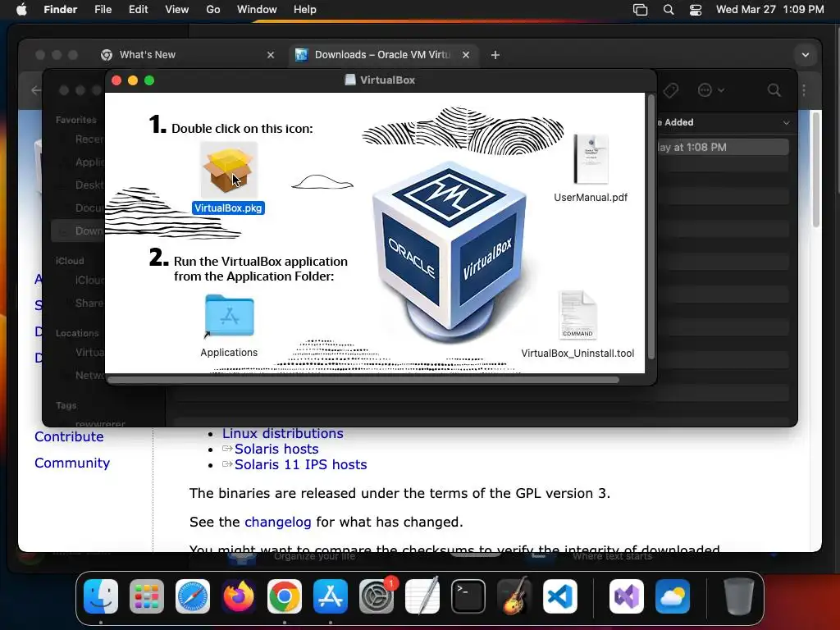Select the VirtualBox_Uninstall.tool command file
This screenshot has height=630, width=840.
coord(577,315)
